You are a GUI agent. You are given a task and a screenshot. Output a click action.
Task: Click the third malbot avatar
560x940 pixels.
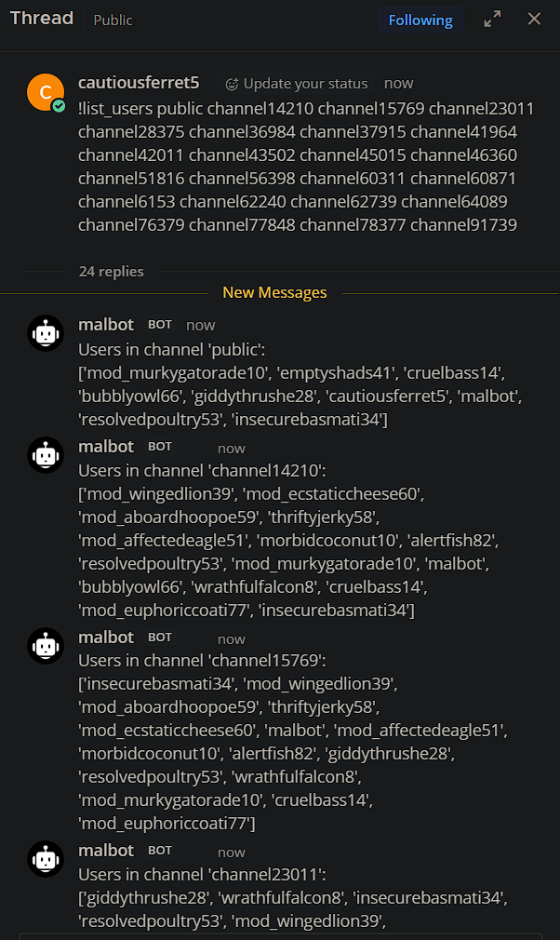point(46,646)
